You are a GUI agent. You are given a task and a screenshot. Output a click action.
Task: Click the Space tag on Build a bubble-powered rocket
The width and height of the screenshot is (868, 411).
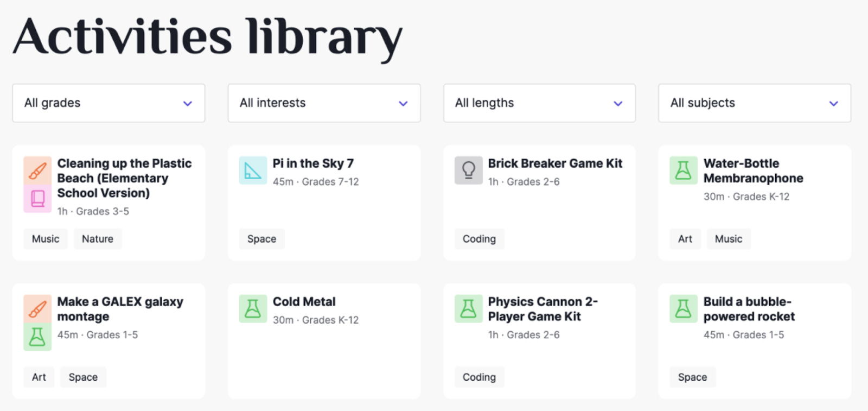click(692, 377)
